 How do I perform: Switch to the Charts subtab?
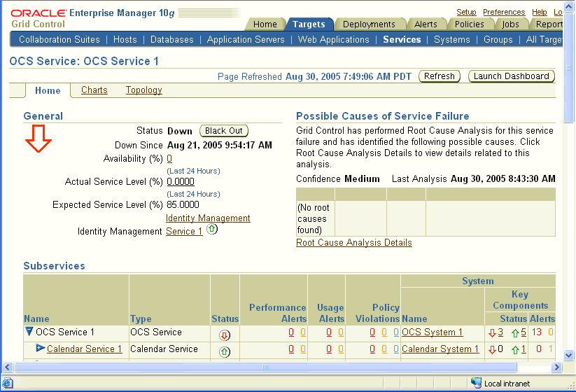pos(94,90)
